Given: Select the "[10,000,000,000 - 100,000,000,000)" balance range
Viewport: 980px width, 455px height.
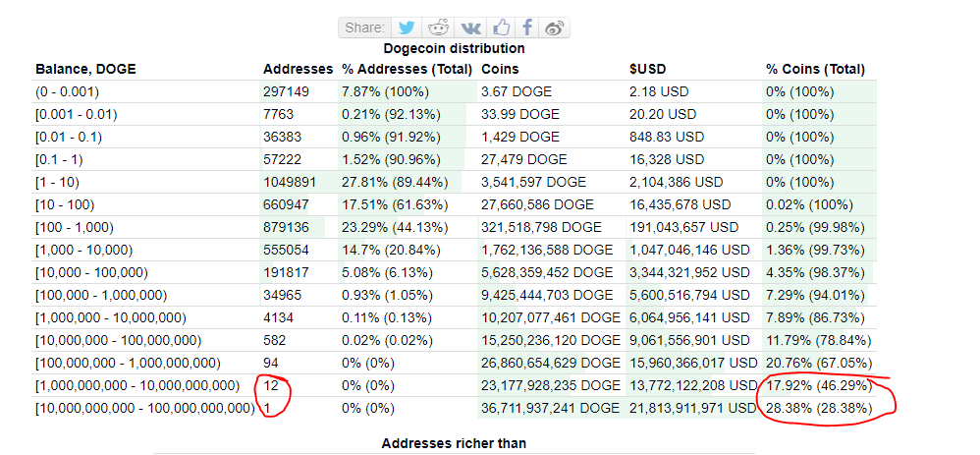Looking at the screenshot, I should [145, 409].
